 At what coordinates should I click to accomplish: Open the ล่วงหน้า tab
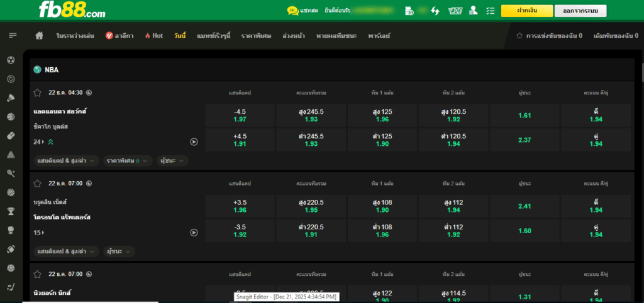coord(294,36)
